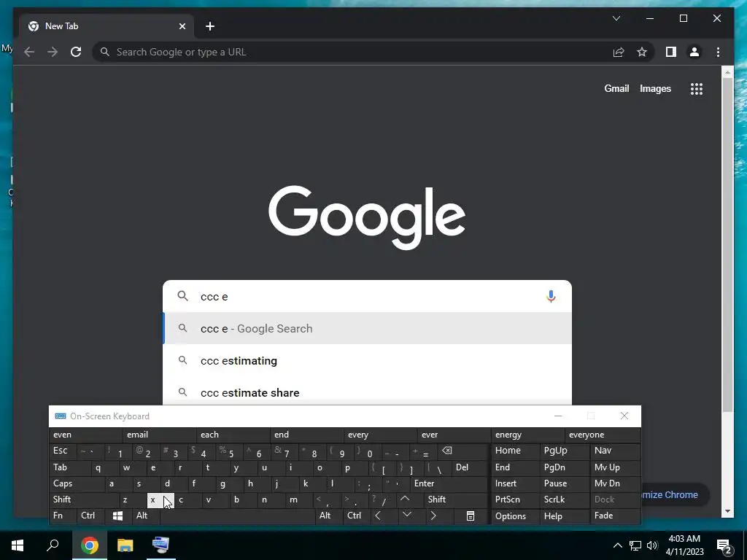Image resolution: width=747 pixels, height=560 pixels.
Task: Select the New Tab browser tab
Action: [x=106, y=26]
